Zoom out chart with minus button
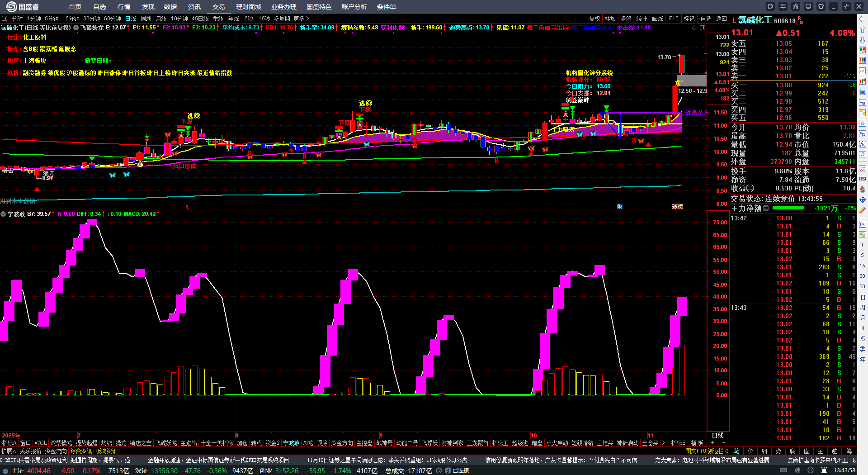This screenshot has height=475, width=868. coord(723,443)
